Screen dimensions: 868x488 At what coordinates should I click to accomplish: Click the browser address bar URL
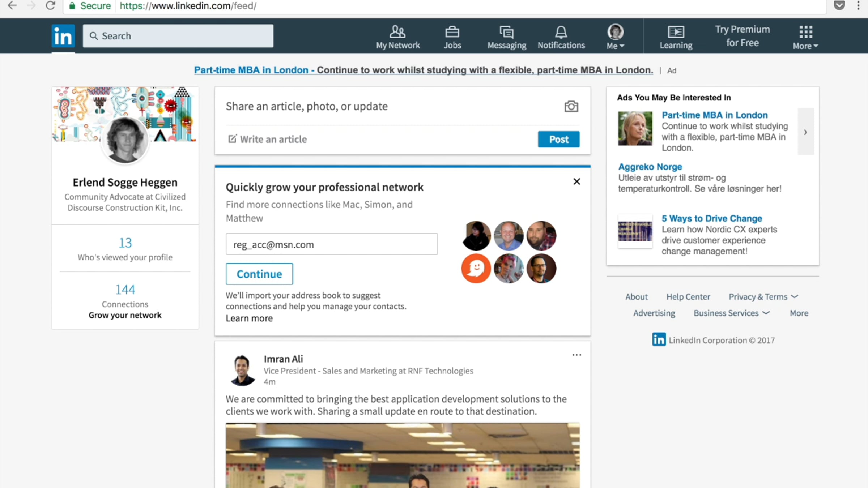188,6
